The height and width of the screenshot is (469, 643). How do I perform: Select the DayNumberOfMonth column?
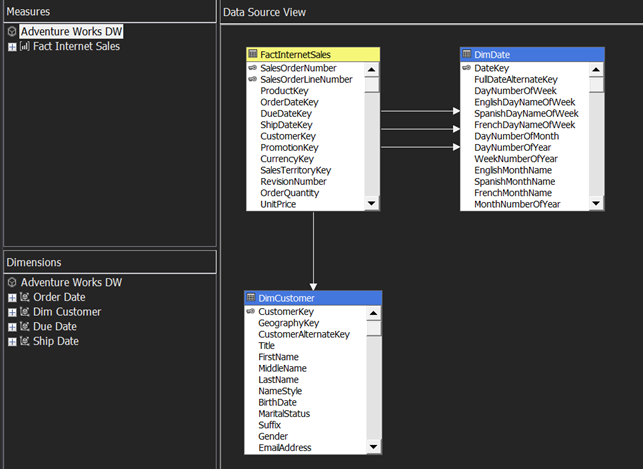tap(516, 136)
